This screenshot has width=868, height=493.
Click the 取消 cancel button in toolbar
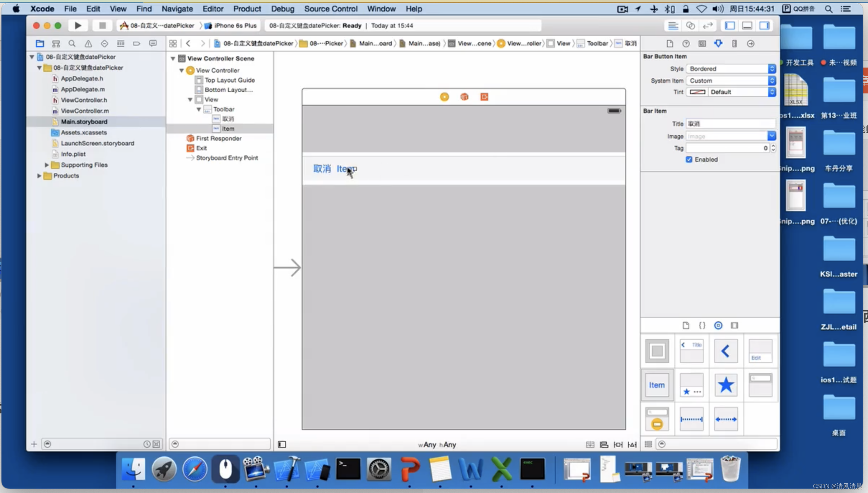click(x=322, y=169)
